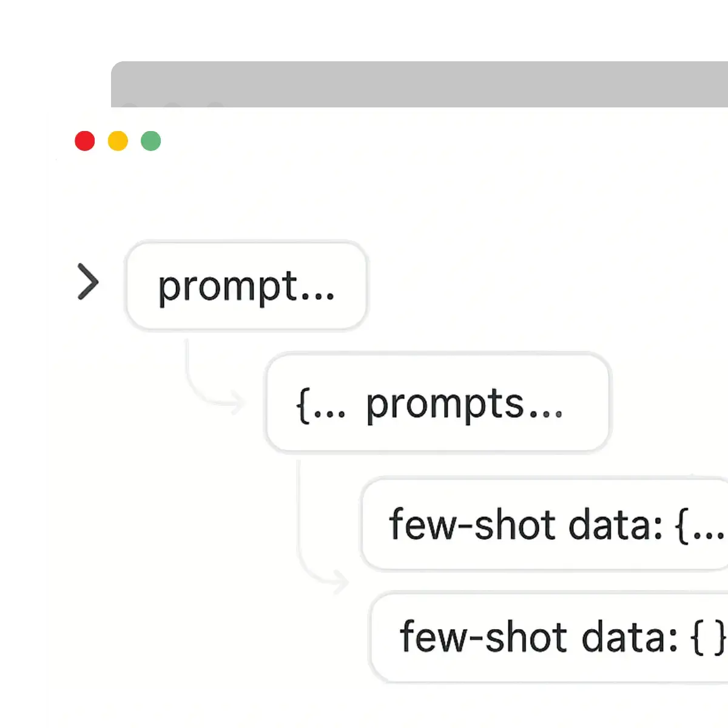This screenshot has width=728, height=728.
Task: Click the red close dot
Action: click(85, 141)
